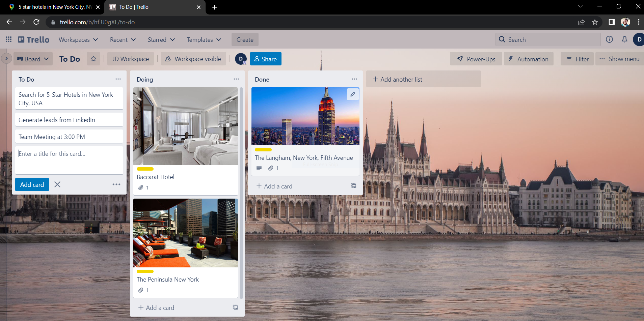Expand the workspace sidebar chevron
Image resolution: width=644 pixels, height=321 pixels.
pyautogui.click(x=6, y=58)
